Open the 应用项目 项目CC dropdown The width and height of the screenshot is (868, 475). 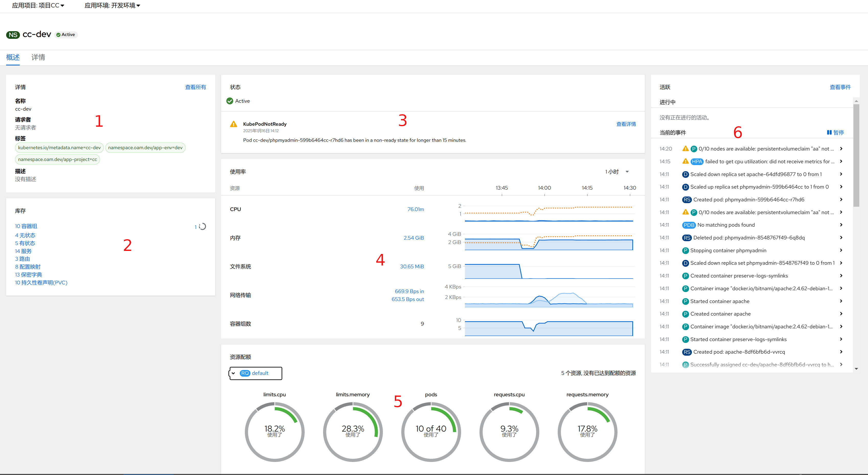38,5
